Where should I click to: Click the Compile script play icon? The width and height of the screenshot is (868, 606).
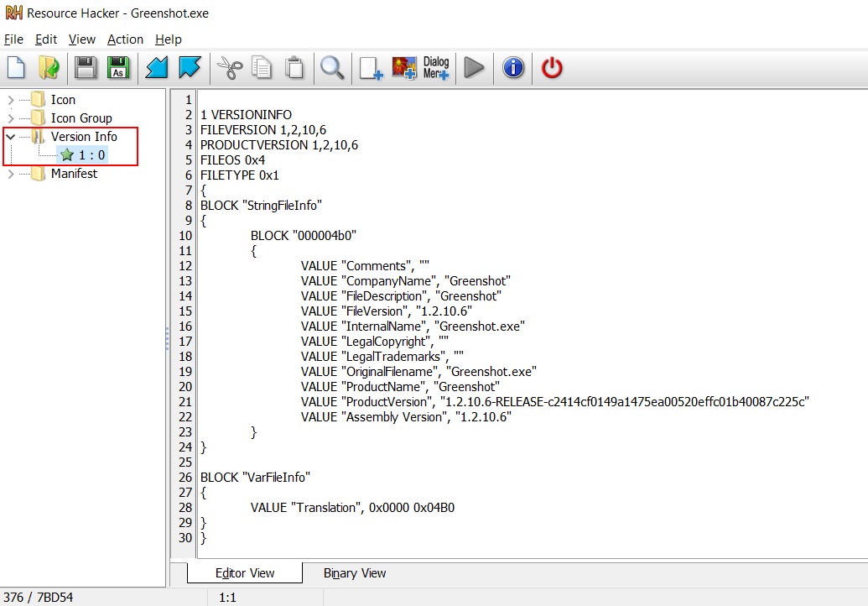[474, 68]
